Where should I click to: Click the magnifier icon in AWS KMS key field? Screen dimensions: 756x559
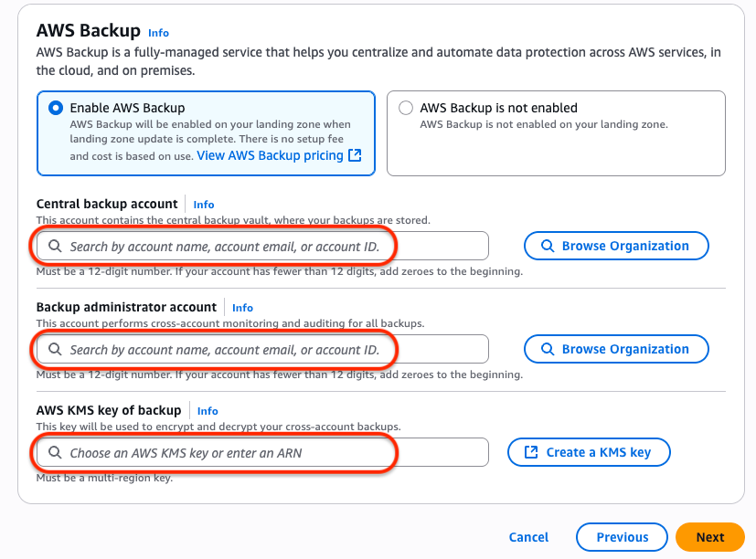point(57,452)
